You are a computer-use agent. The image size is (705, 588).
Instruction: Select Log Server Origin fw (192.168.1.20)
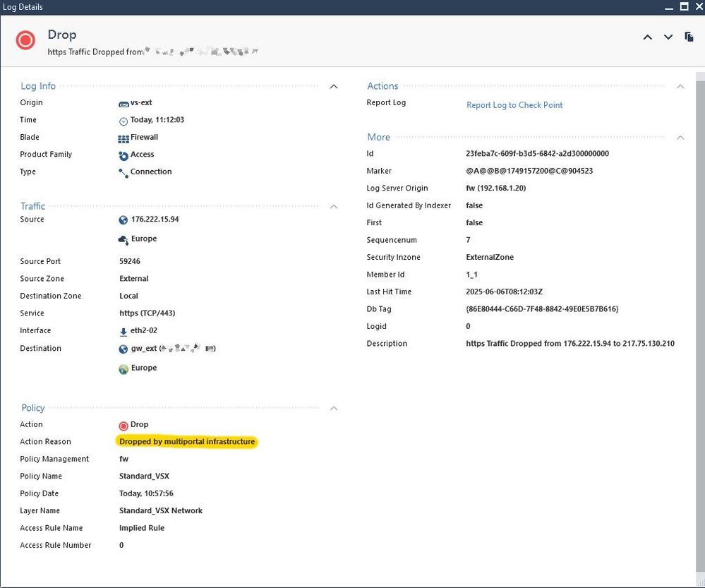point(495,188)
